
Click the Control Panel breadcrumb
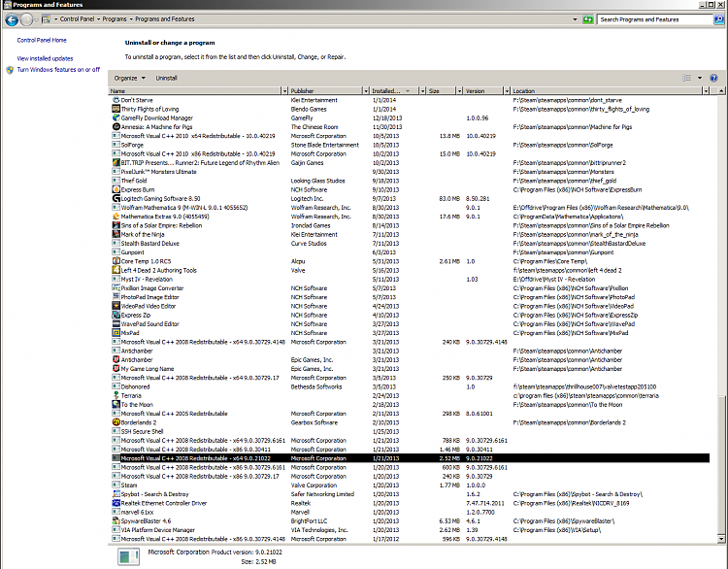(x=77, y=19)
